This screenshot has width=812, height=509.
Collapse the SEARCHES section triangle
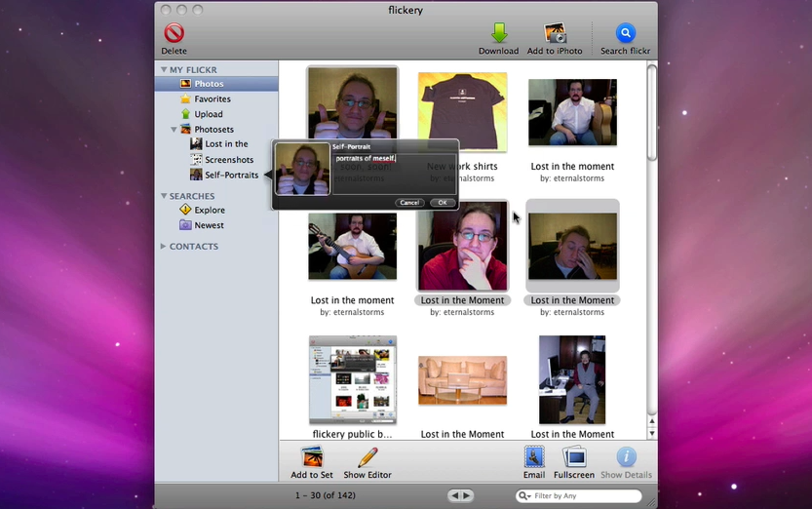(163, 196)
